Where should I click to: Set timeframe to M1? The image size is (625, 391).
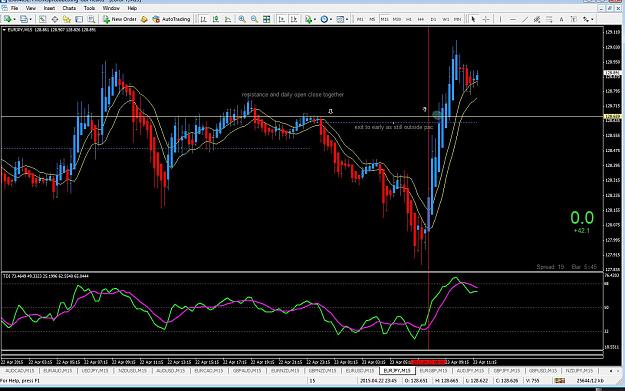point(360,19)
